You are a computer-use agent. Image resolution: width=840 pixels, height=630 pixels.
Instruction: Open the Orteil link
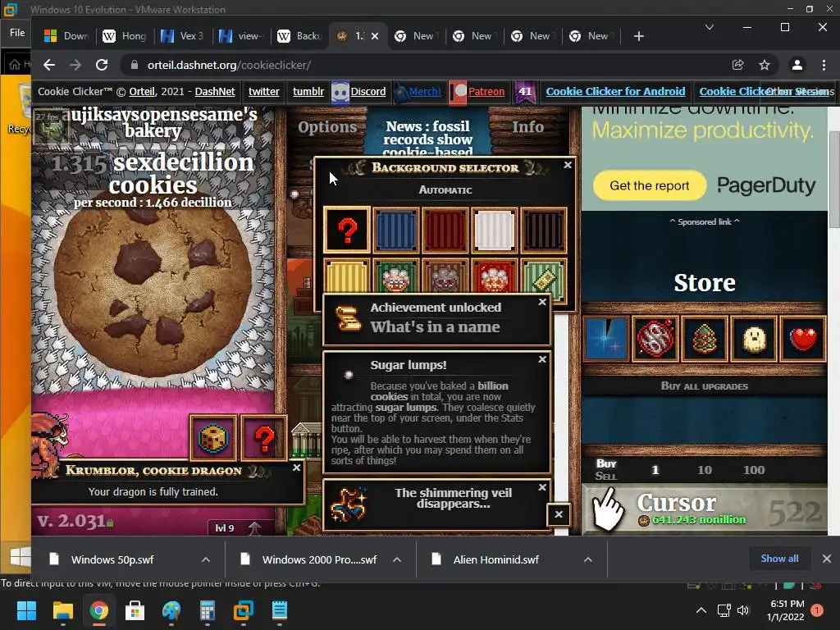tap(142, 92)
